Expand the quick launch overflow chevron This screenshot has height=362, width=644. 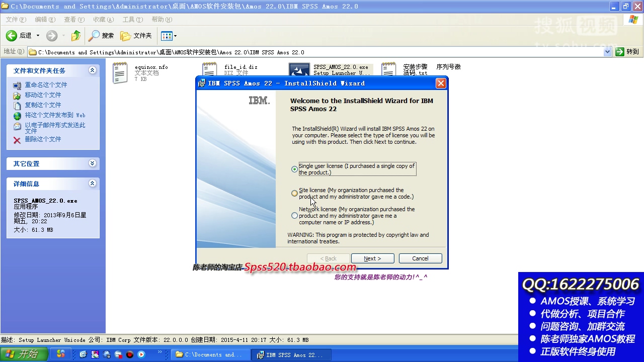click(x=160, y=352)
